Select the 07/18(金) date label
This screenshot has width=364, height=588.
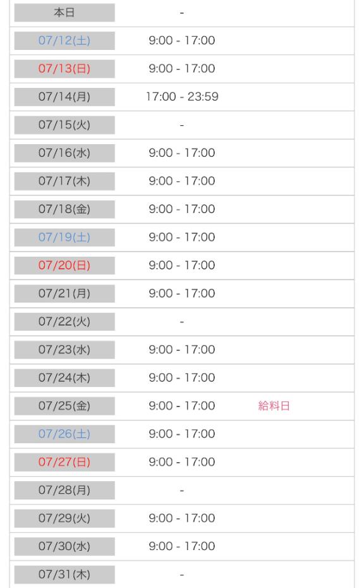click(64, 209)
